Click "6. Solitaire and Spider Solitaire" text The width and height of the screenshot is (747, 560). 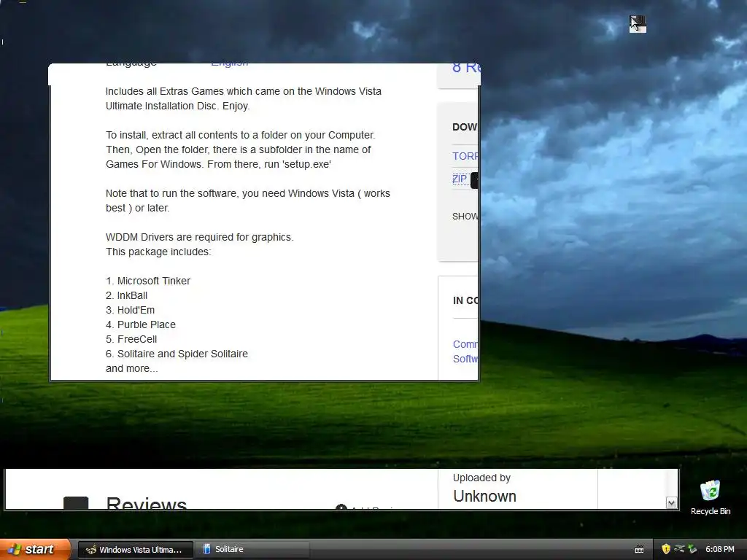177,354
